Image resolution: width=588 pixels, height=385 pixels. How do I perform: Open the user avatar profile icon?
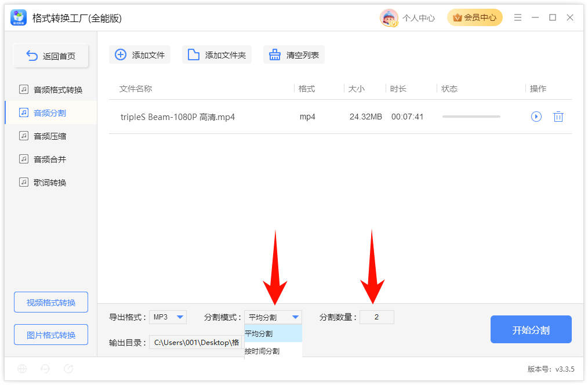389,17
